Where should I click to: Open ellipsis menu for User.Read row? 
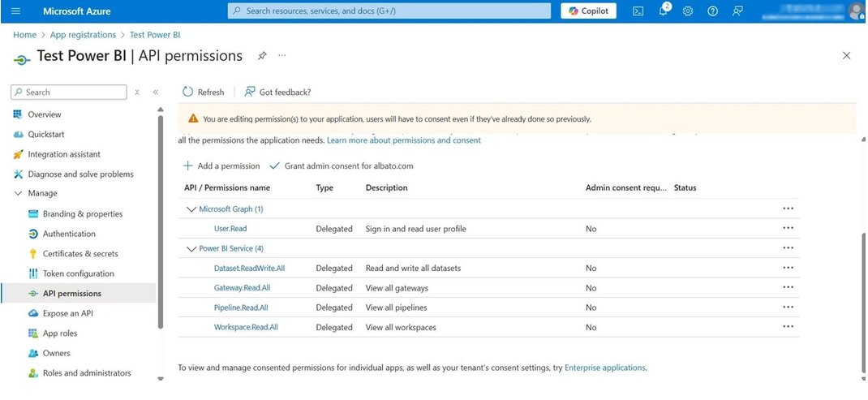pos(789,228)
